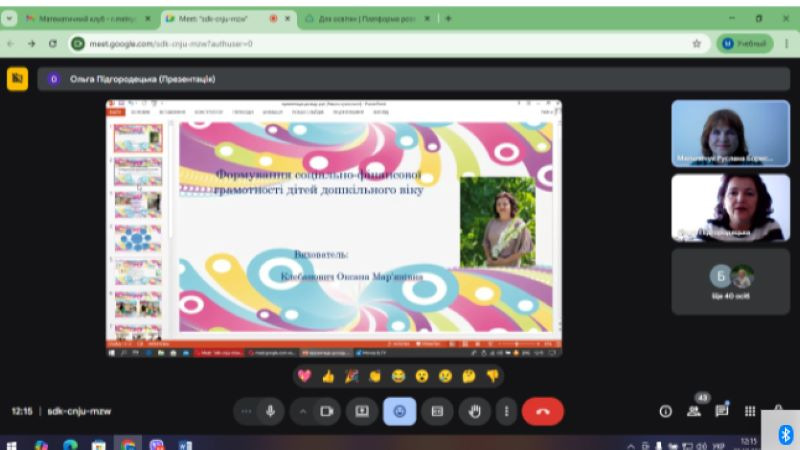Switch to the Для освітян browser tab

[x=365, y=18]
